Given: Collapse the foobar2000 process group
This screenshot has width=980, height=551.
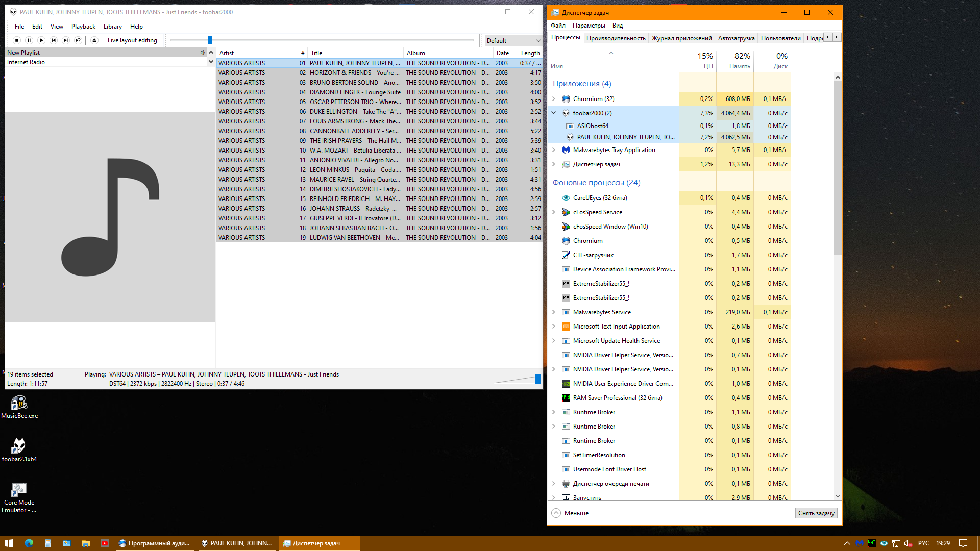Looking at the screenshot, I should pyautogui.click(x=554, y=113).
